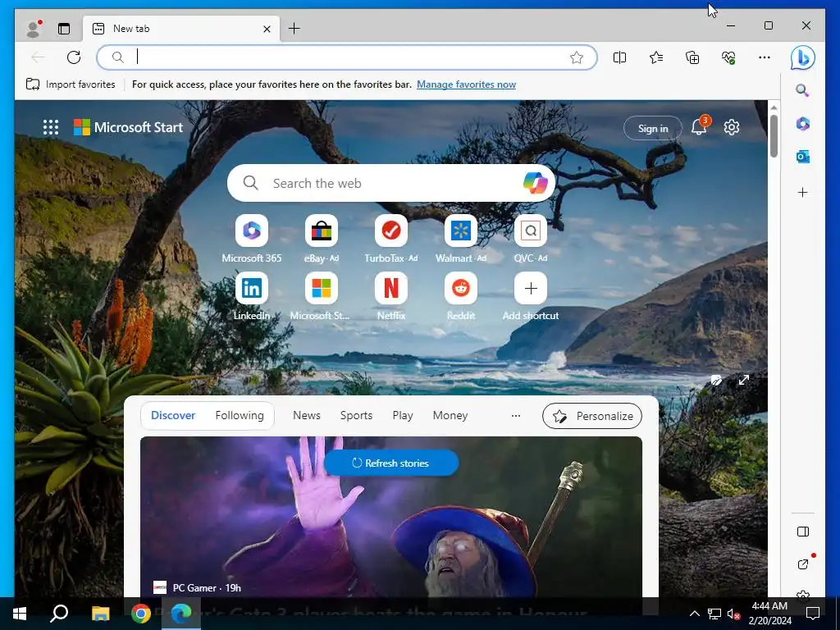The height and width of the screenshot is (630, 840).
Task: Click the refresh page button
Action: click(x=74, y=57)
